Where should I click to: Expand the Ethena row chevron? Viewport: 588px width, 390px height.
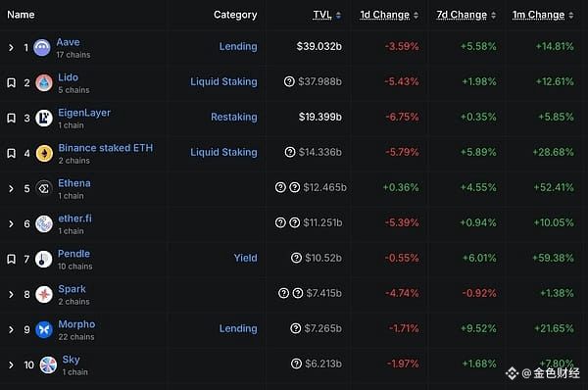[x=11, y=188]
